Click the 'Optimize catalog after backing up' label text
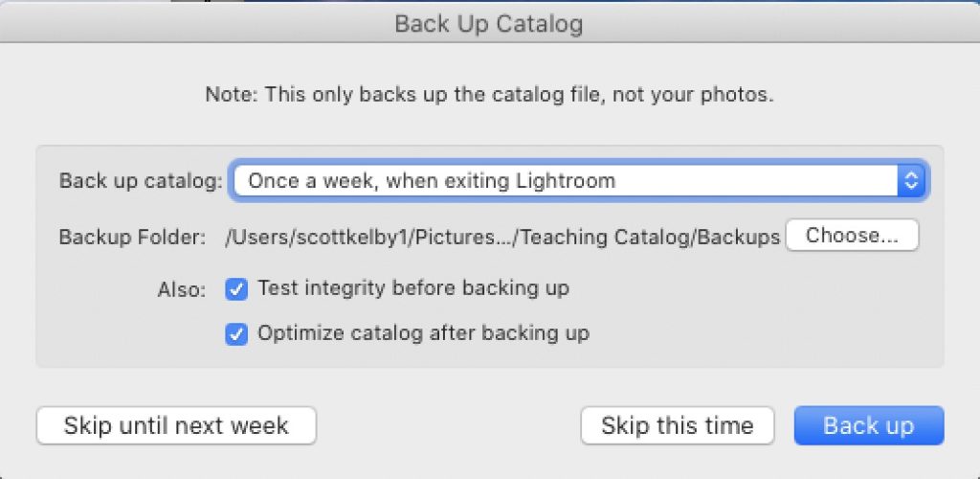Viewport: 980px width, 479px height. tap(423, 334)
